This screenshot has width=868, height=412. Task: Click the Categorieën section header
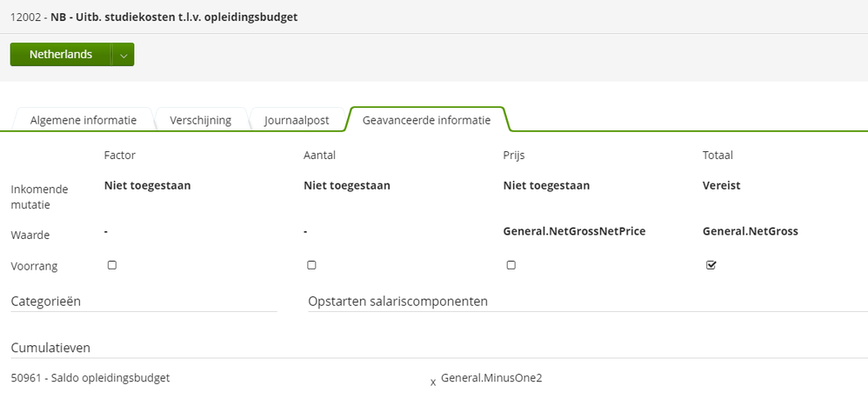[x=46, y=302]
